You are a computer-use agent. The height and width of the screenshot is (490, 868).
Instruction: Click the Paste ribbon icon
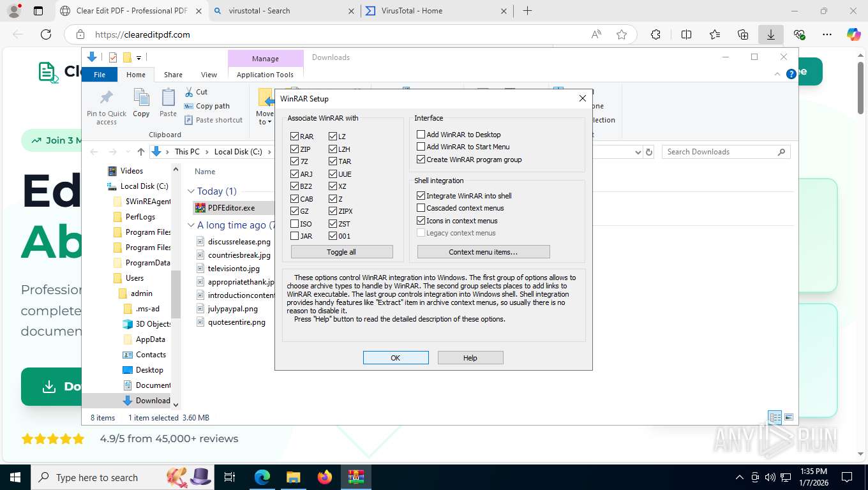point(168,103)
